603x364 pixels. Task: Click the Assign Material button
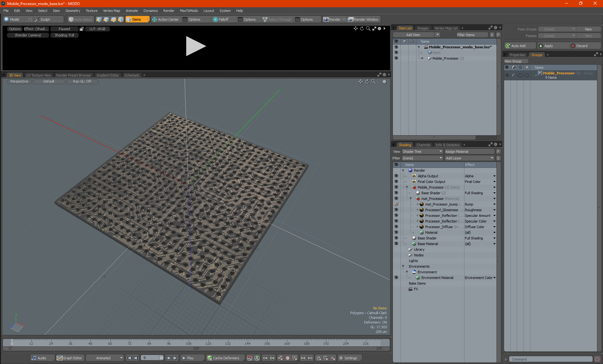[x=469, y=152]
